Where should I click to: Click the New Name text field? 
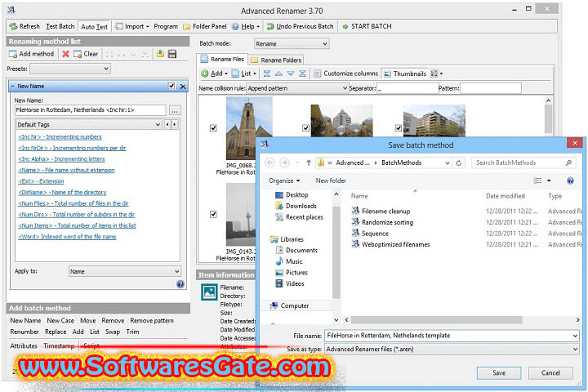click(90, 110)
